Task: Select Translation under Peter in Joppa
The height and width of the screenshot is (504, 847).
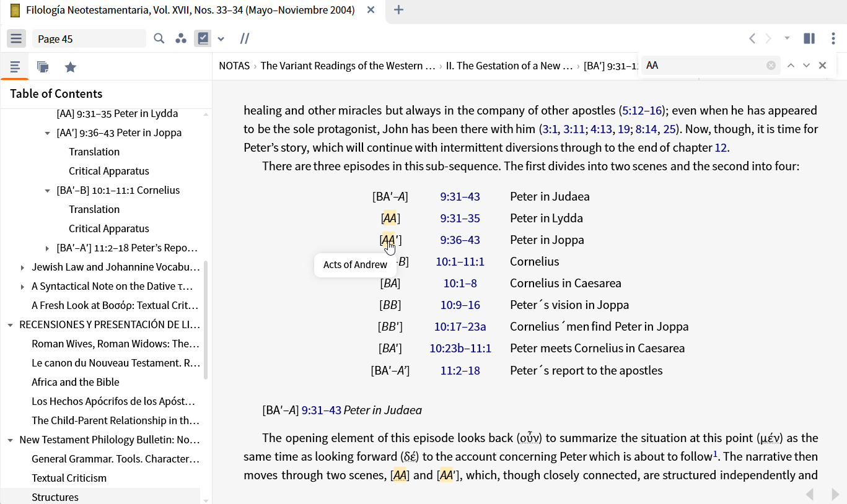Action: pyautogui.click(x=94, y=152)
